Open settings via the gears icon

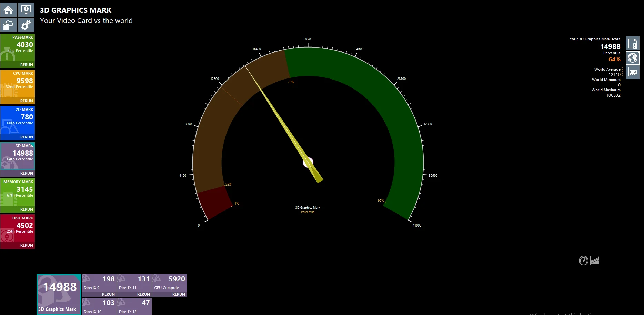tap(26, 25)
